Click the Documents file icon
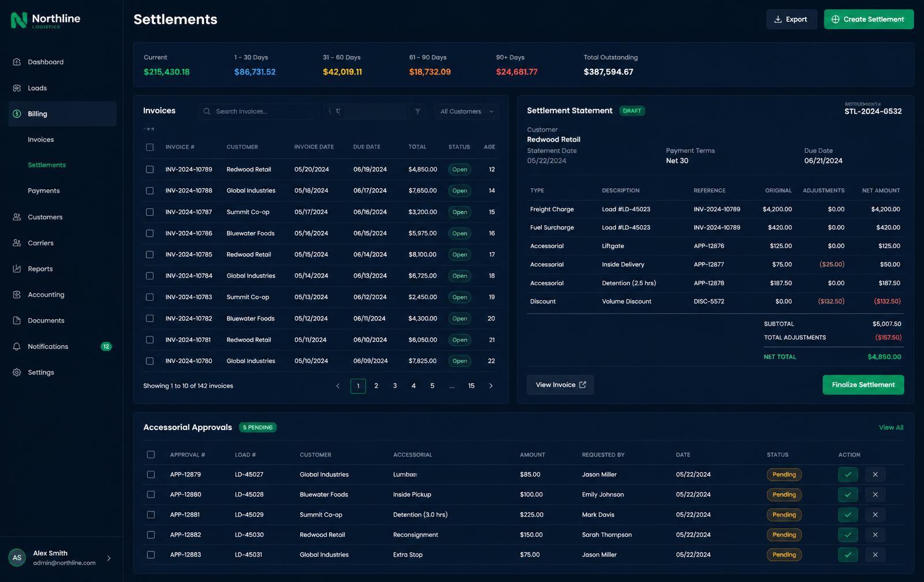The height and width of the screenshot is (582, 924). point(17,320)
